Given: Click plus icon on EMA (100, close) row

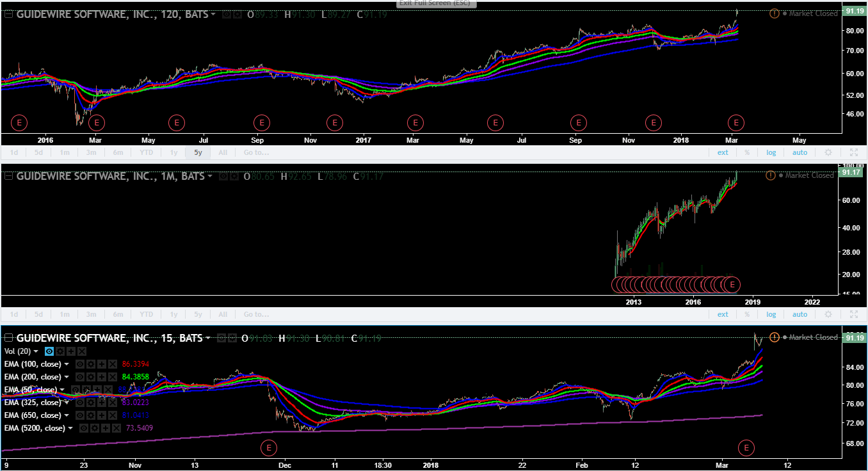Looking at the screenshot, I should point(102,364).
